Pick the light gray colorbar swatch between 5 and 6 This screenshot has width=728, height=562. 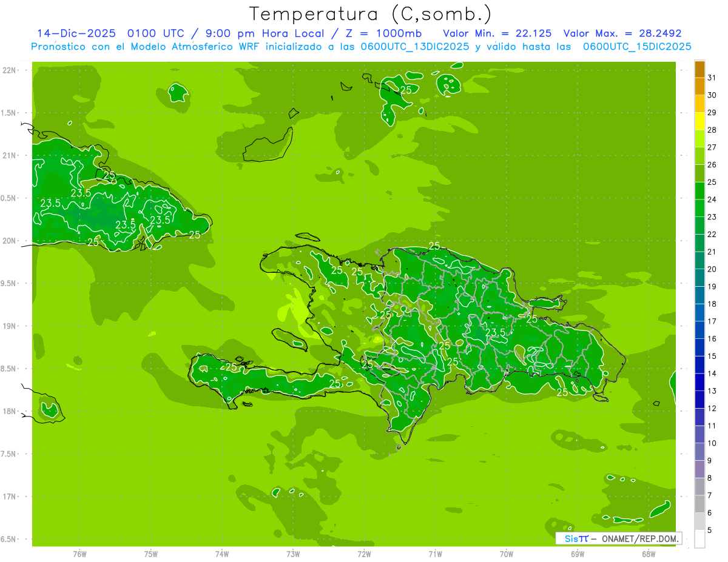point(699,521)
